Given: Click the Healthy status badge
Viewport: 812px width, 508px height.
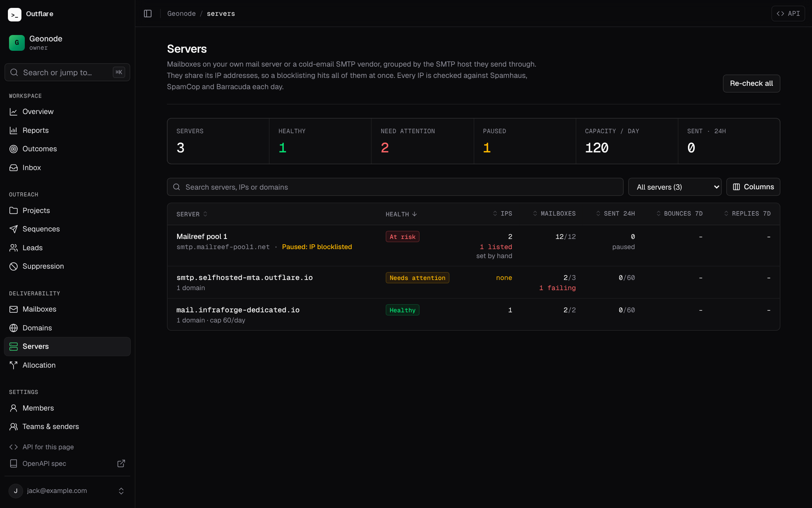Looking at the screenshot, I should (402, 310).
